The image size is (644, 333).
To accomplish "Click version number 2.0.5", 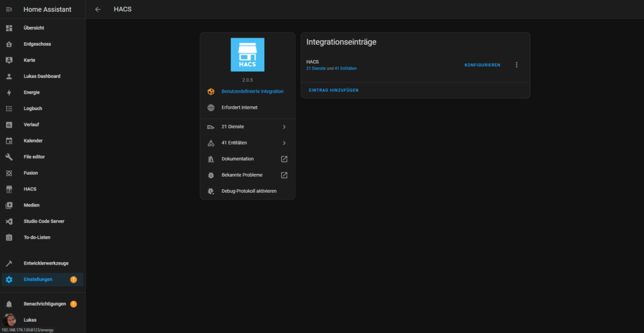I will (247, 80).
